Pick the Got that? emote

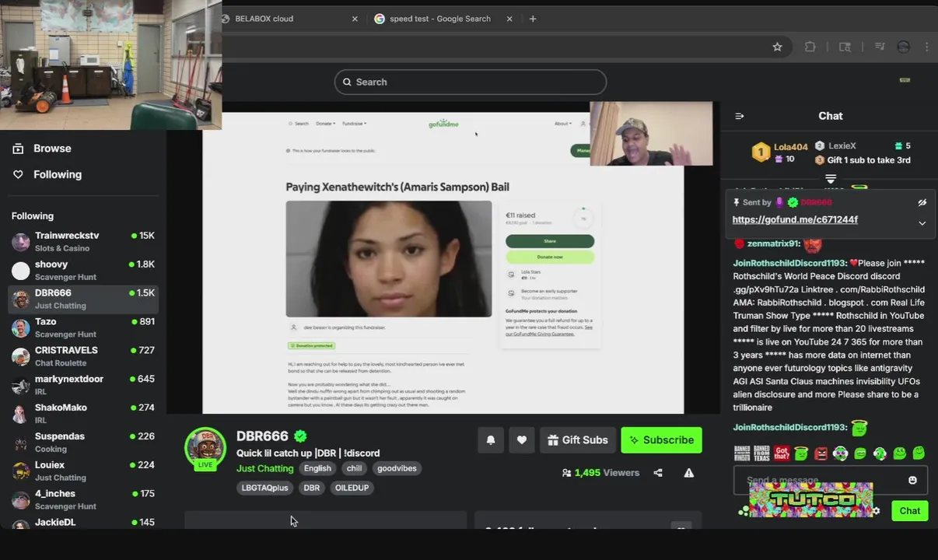point(782,453)
